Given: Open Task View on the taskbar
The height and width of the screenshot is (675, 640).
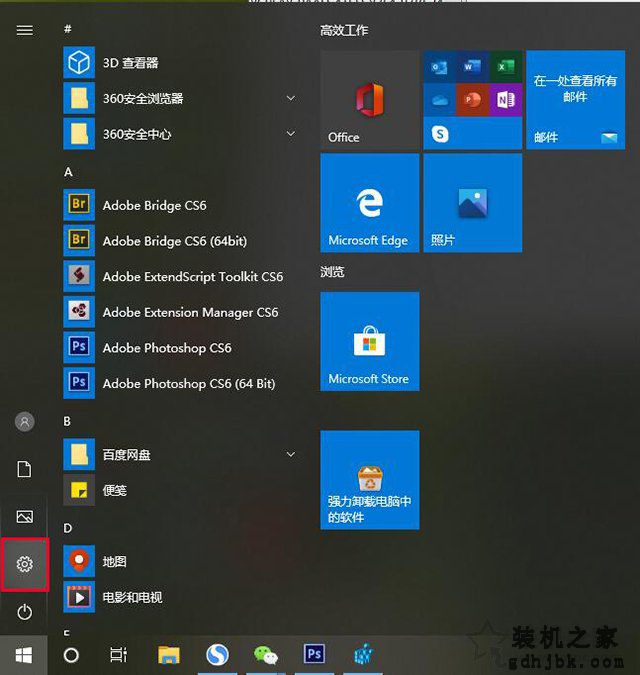Looking at the screenshot, I should click(118, 656).
